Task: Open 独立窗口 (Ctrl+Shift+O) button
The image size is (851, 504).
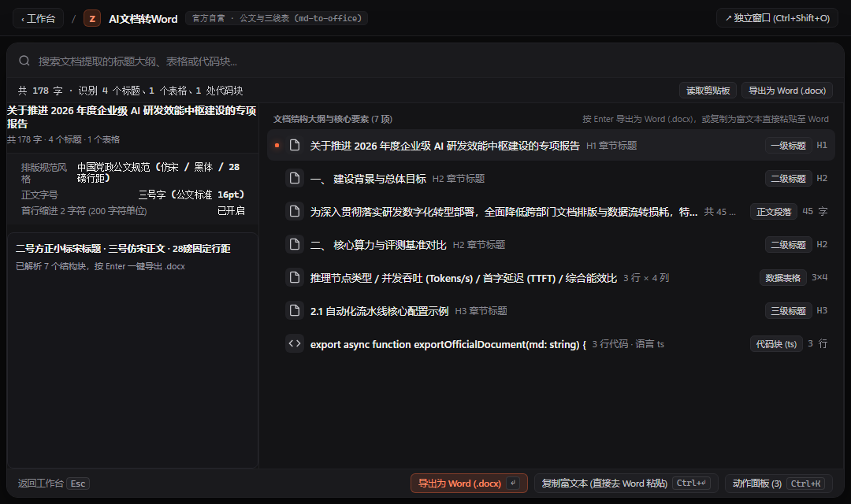Action: (777, 18)
